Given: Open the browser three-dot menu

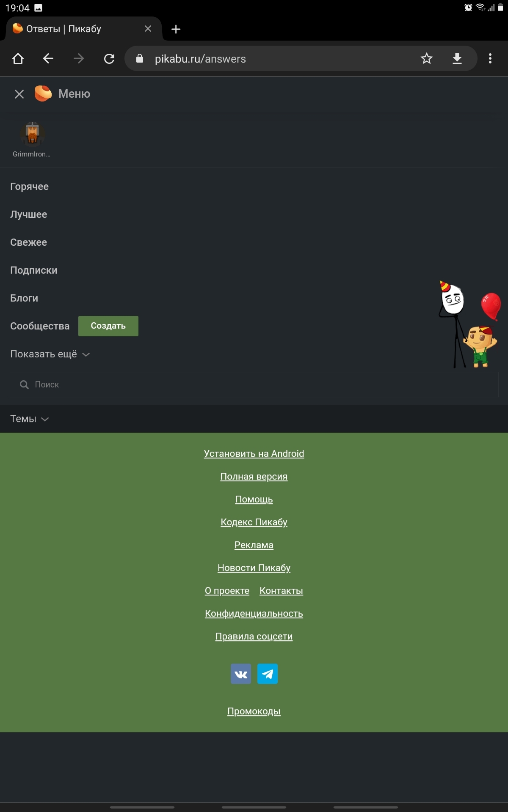Looking at the screenshot, I should pyautogui.click(x=490, y=58).
